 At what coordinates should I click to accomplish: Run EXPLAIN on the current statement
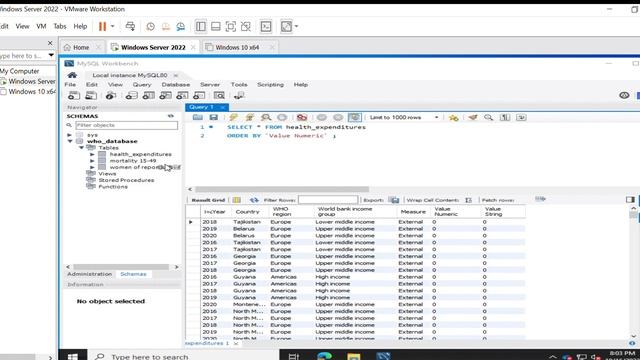[266, 118]
